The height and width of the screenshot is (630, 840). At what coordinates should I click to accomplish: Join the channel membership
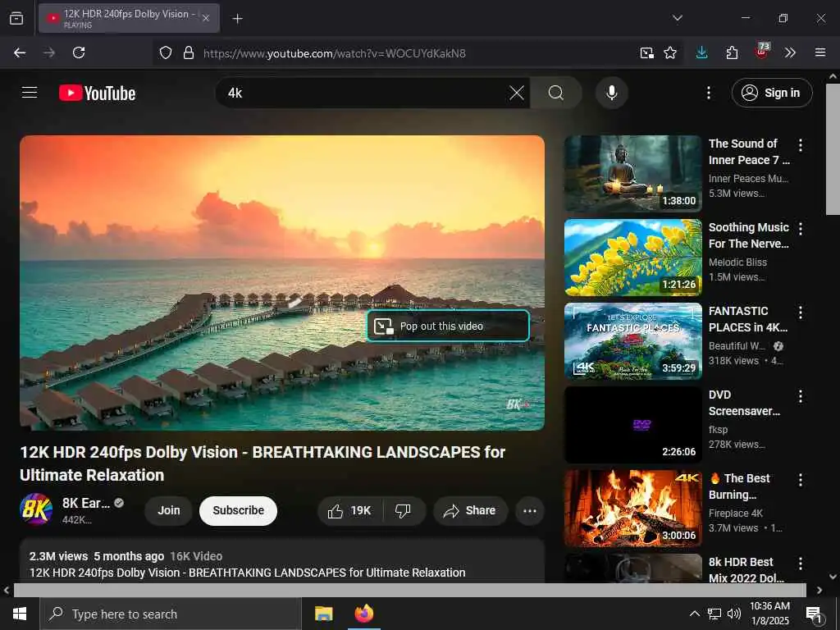(168, 510)
